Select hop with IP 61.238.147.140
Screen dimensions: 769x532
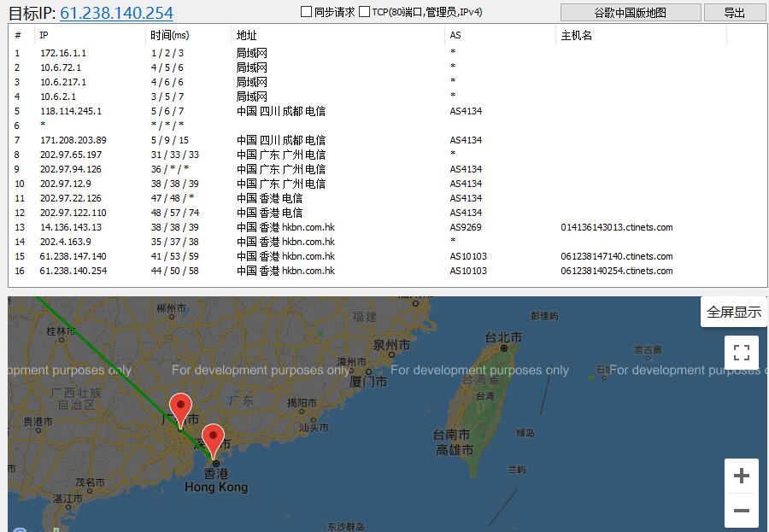(x=387, y=256)
